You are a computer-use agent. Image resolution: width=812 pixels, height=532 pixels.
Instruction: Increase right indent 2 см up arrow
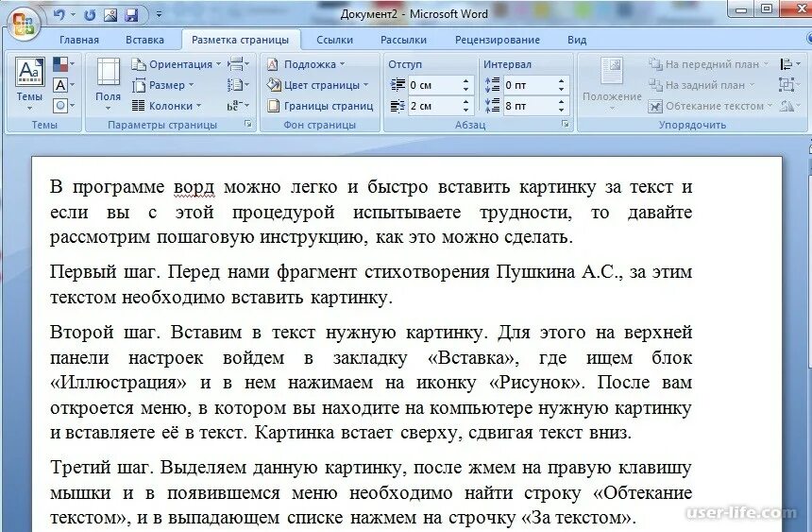pyautogui.click(x=466, y=102)
